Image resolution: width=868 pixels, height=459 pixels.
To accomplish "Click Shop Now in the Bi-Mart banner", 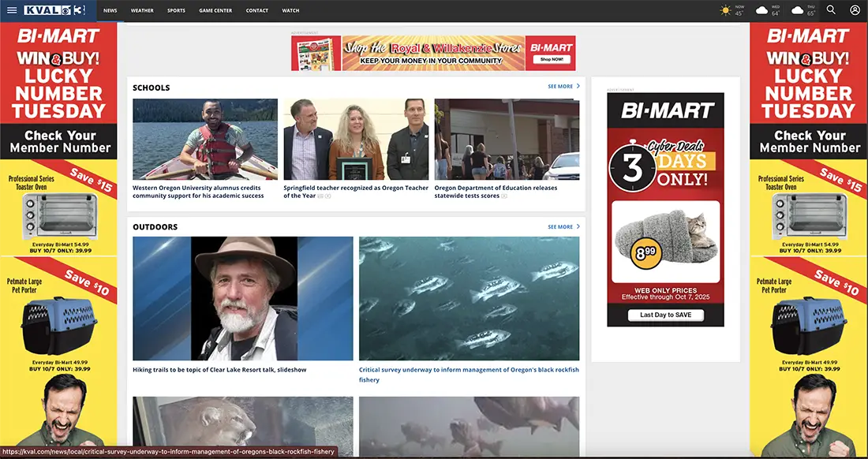I will (551, 60).
